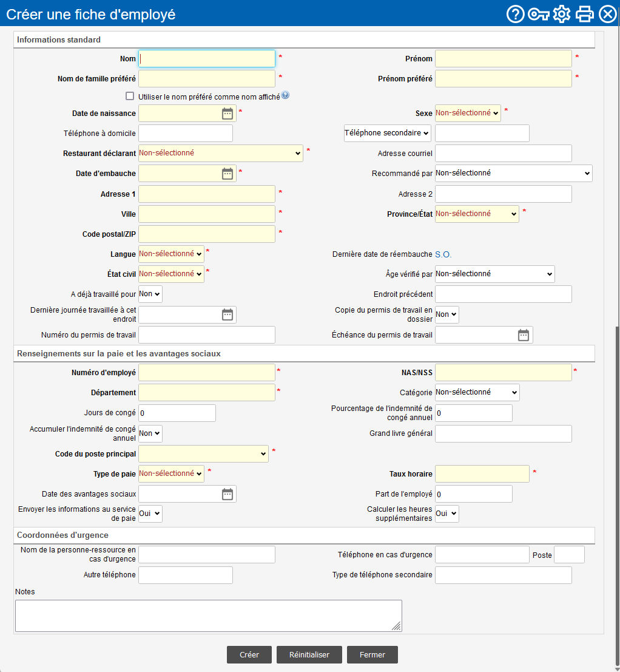Expand the Code du poste principal dropdown

203,454
